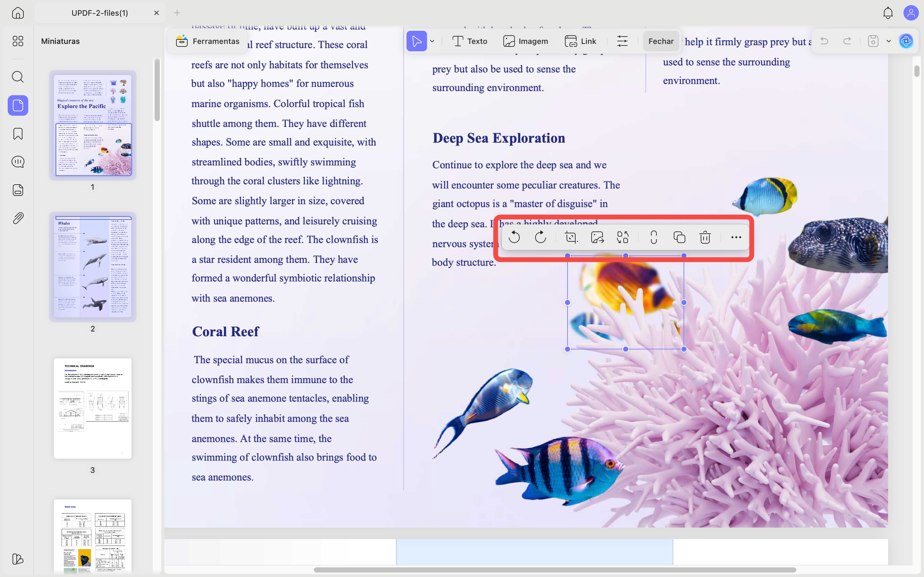924x577 pixels.
Task: Open the Ferramentas menu
Action: click(207, 41)
